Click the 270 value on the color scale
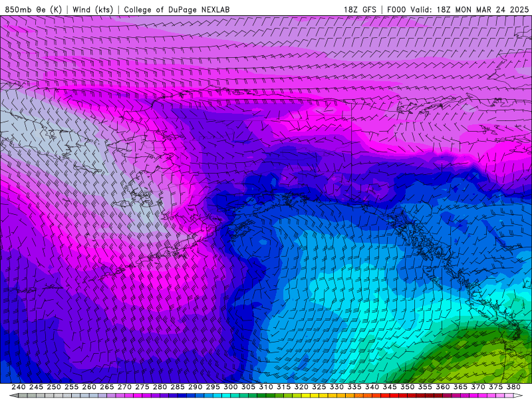 pos(124,387)
